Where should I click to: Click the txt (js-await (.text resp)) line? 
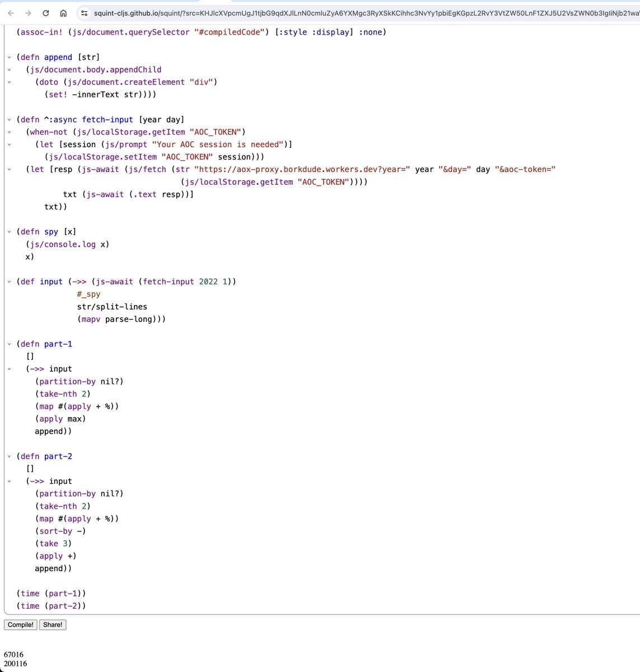pyautogui.click(x=128, y=194)
